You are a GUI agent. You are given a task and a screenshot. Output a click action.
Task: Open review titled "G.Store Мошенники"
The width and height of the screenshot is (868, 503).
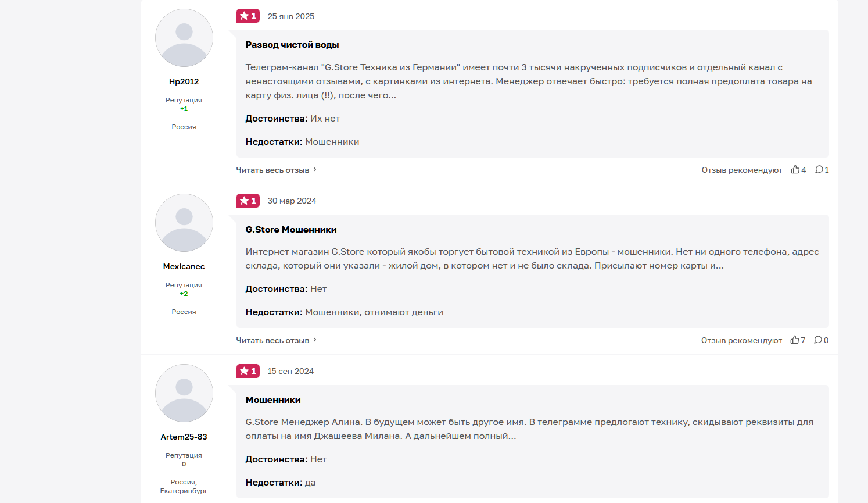click(x=291, y=230)
